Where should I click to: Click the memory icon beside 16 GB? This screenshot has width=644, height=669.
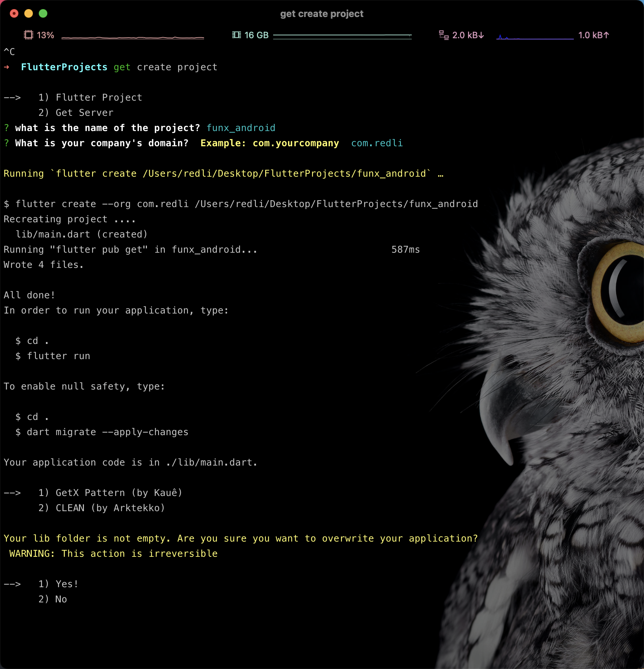tap(237, 35)
